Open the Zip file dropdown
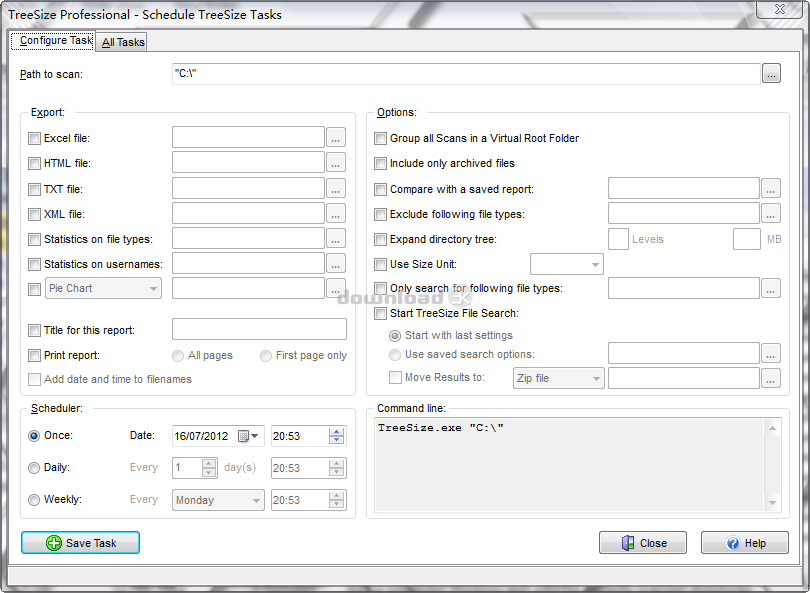This screenshot has height=593, width=810. click(558, 378)
